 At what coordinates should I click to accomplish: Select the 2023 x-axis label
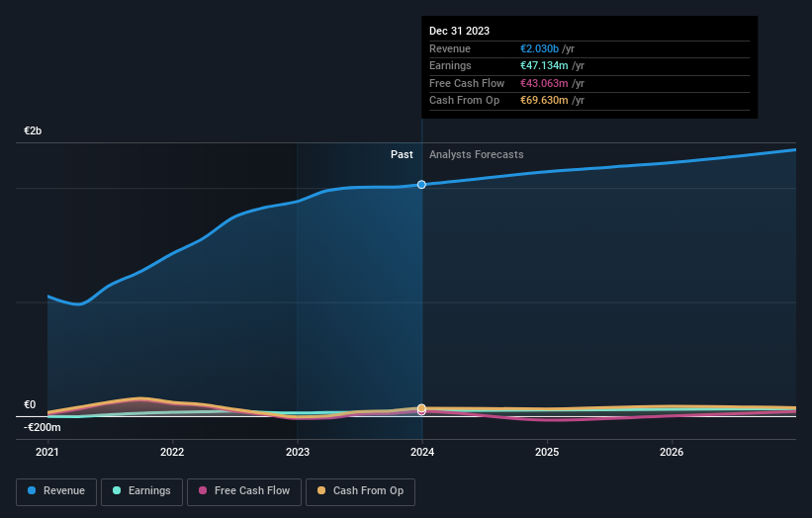pyautogui.click(x=298, y=452)
